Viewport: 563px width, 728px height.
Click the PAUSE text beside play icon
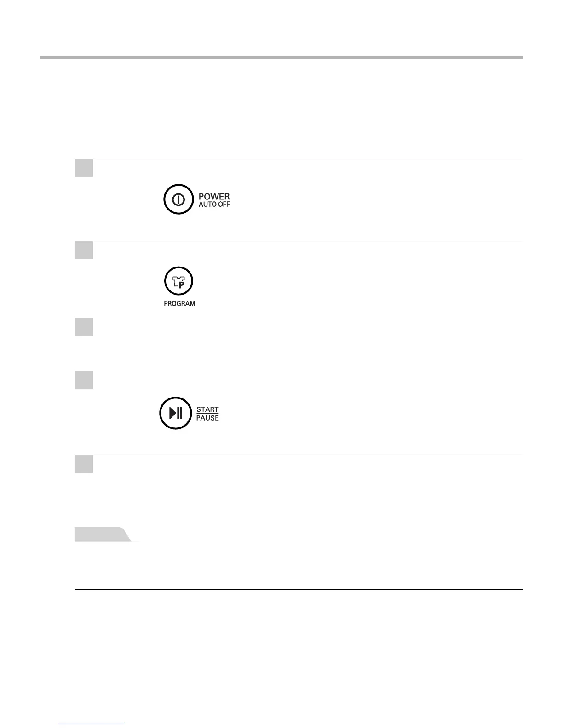click(x=207, y=418)
